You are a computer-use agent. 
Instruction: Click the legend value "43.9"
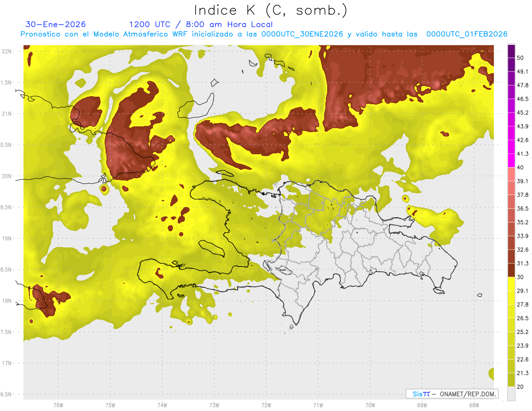523,126
